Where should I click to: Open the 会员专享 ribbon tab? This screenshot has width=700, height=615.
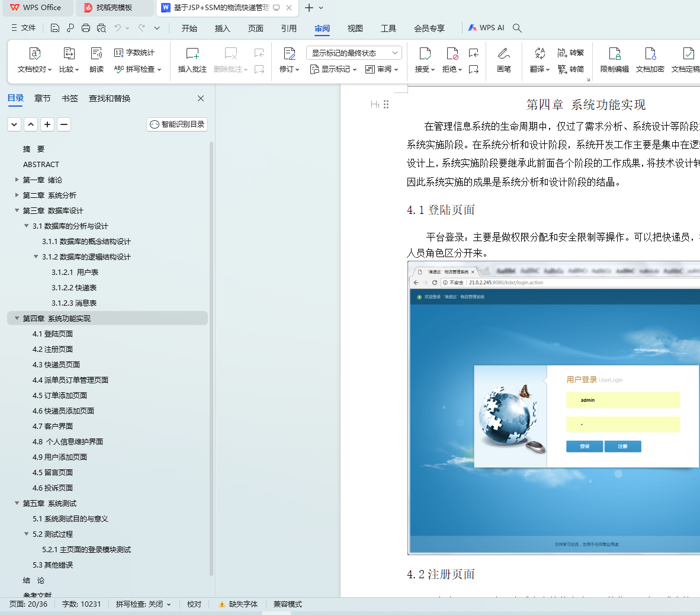point(429,28)
